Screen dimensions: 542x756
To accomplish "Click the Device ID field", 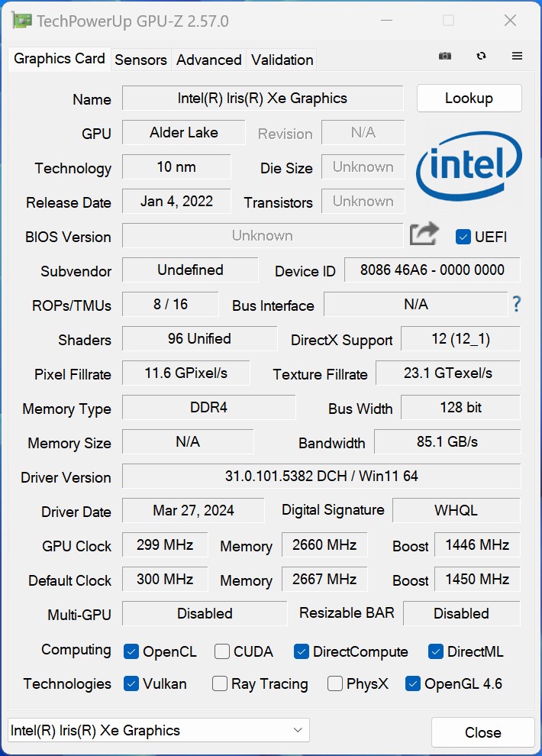I will click(x=432, y=270).
